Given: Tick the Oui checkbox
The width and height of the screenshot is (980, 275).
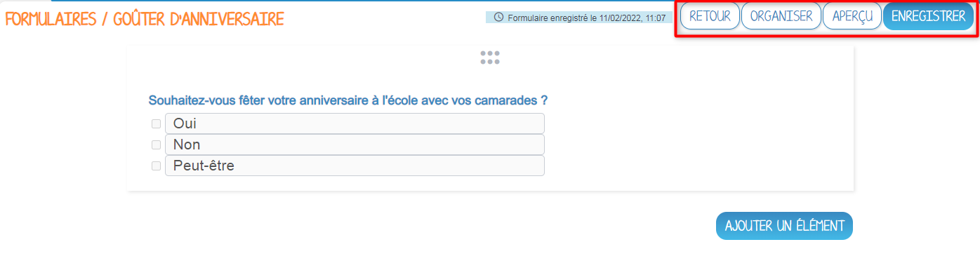Looking at the screenshot, I should tap(156, 123).
